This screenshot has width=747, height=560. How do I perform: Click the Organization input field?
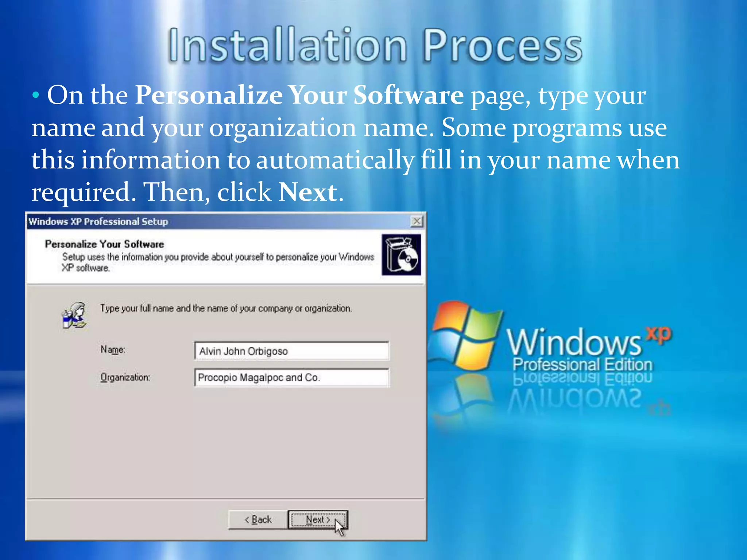[x=292, y=377]
